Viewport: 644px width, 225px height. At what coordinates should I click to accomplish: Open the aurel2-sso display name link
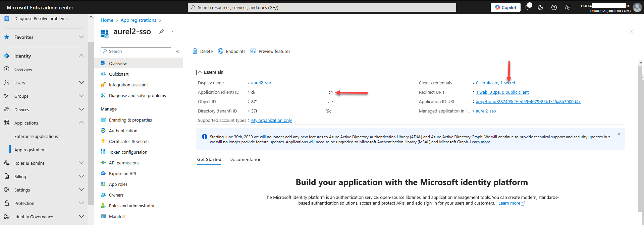(261, 83)
